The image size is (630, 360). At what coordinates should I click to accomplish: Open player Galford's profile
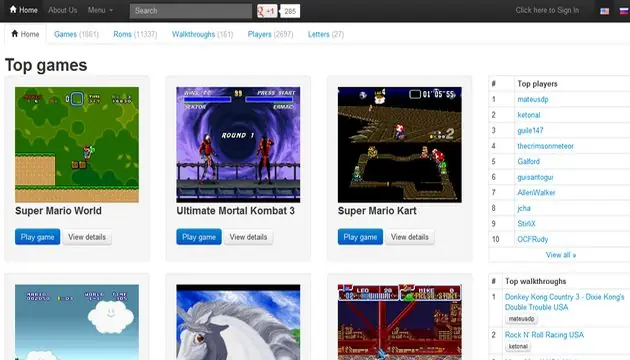click(x=528, y=162)
